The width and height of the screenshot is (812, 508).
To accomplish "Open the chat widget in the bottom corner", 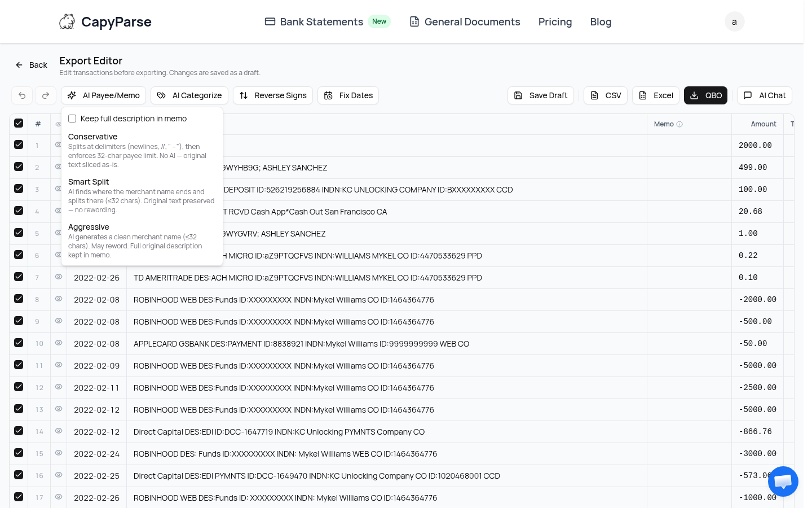I will tap(783, 481).
